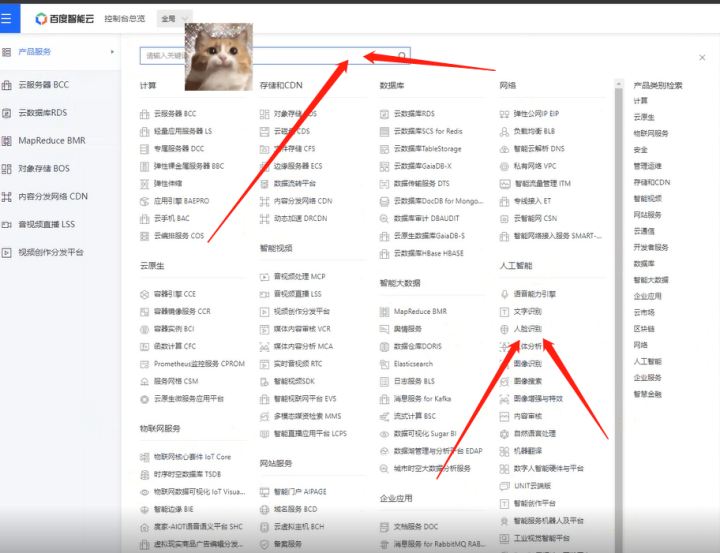Jump to 物联网服务 in category index

[x=651, y=134]
